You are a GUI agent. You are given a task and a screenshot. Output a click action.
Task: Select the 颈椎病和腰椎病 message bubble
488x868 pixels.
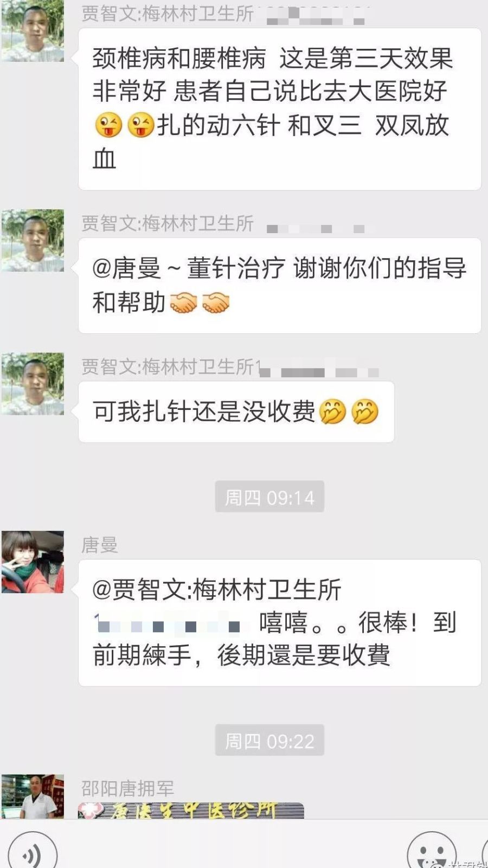280,109
